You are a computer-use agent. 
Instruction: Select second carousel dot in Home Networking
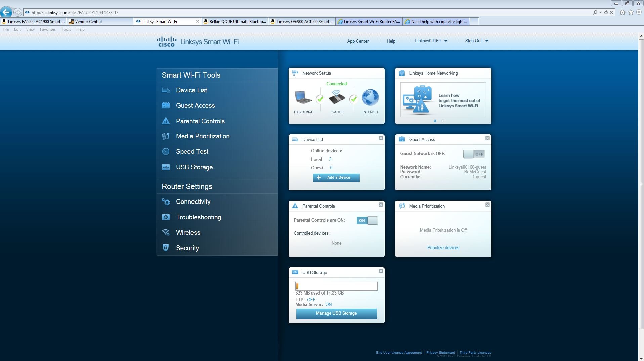coord(443,121)
